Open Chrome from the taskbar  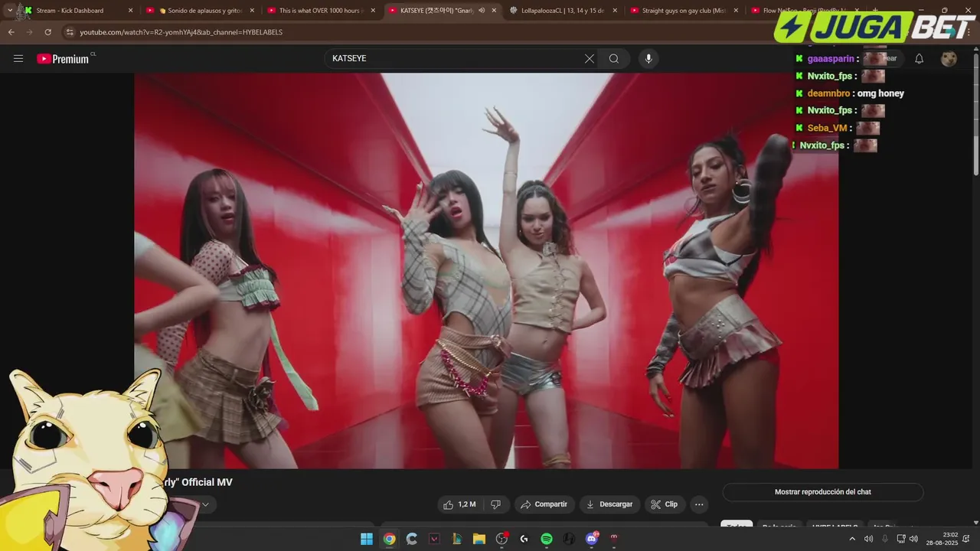click(x=389, y=539)
